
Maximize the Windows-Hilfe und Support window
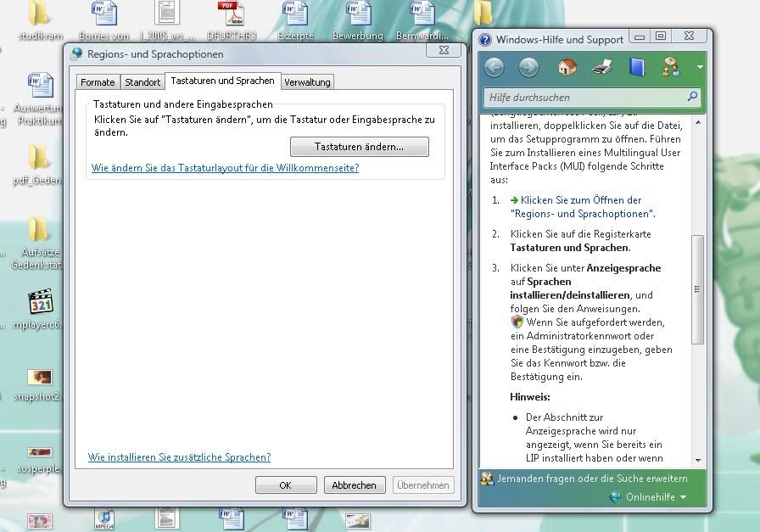point(660,36)
